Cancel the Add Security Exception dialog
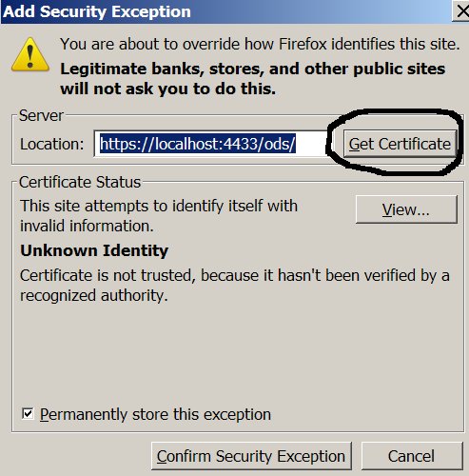Screen dimensions: 469x476 [411, 456]
